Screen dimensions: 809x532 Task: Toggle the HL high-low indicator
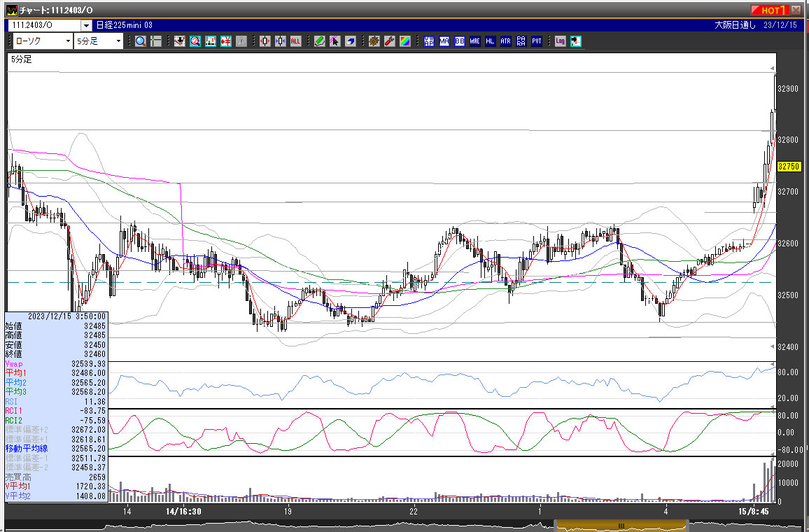tap(490, 41)
